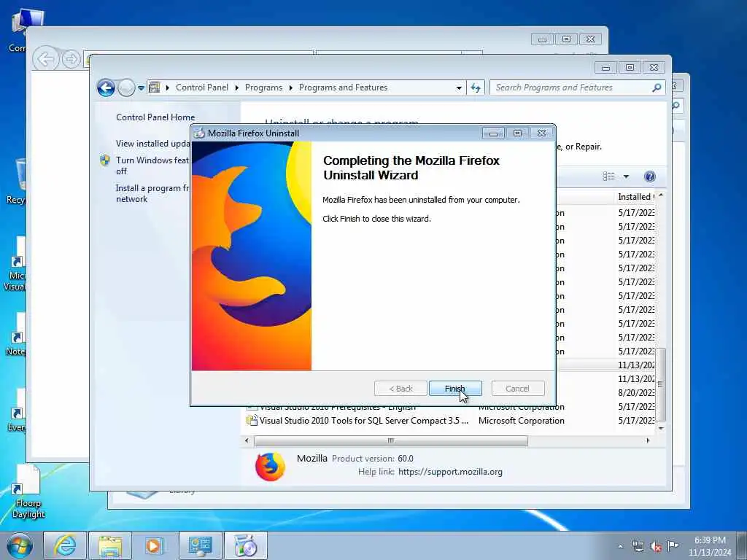
Task: Open View installed updates link
Action: click(x=153, y=144)
